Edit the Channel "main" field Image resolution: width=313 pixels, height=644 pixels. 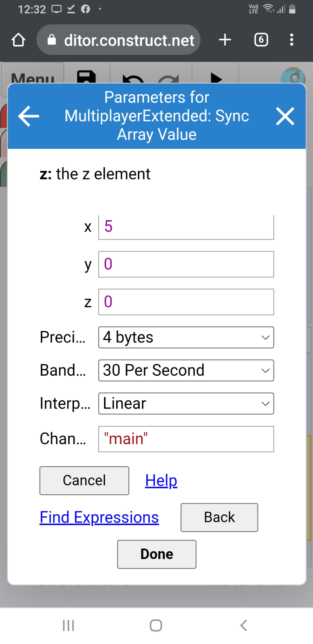(186, 439)
